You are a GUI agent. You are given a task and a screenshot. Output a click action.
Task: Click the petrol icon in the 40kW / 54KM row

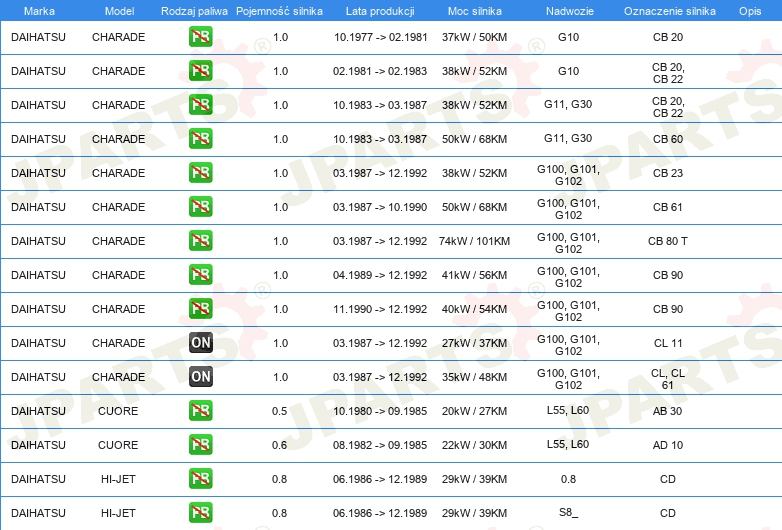pyautogui.click(x=200, y=309)
